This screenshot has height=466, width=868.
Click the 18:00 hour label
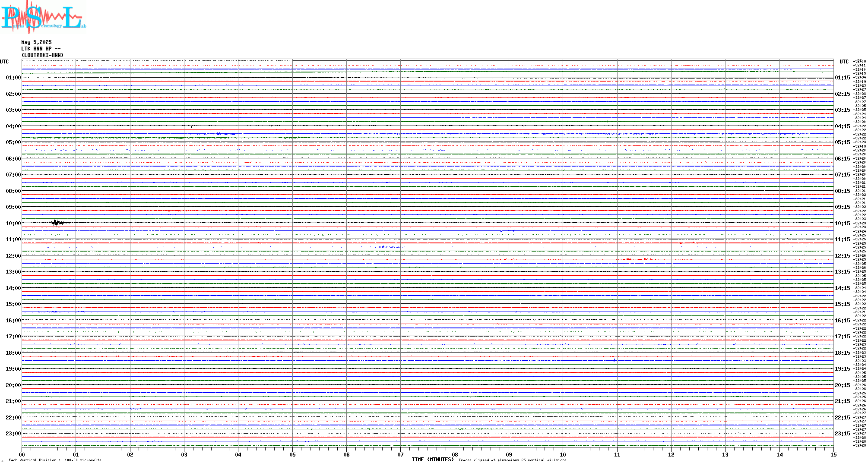[13, 353]
